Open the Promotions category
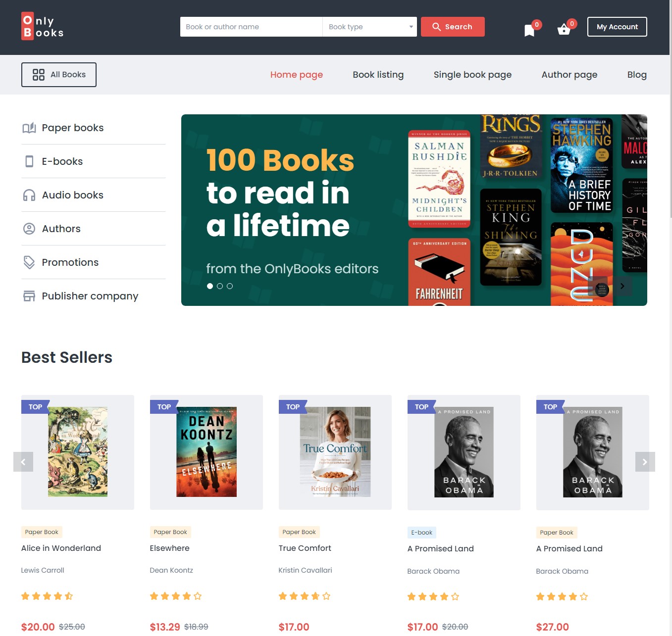Viewport: 672px width, 636px height. (93, 262)
